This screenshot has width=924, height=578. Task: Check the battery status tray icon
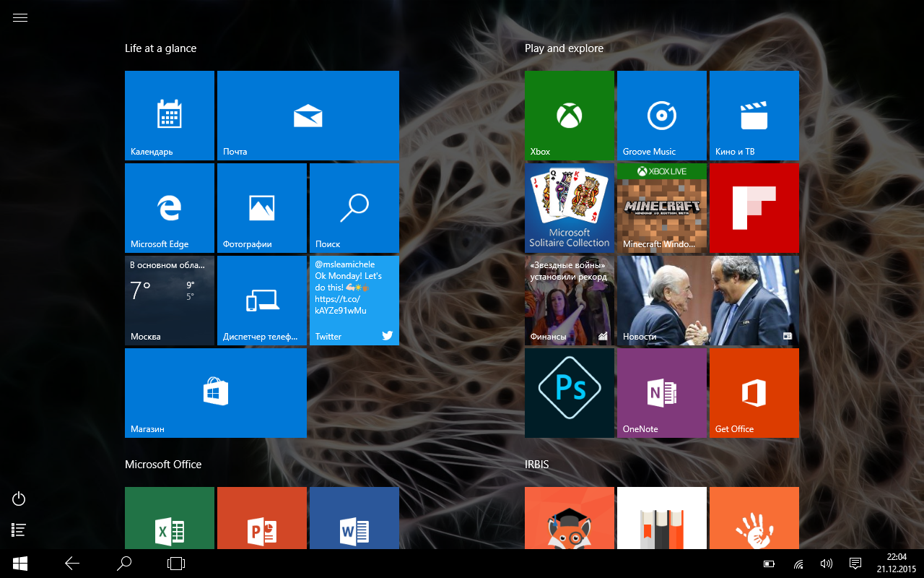tap(770, 564)
